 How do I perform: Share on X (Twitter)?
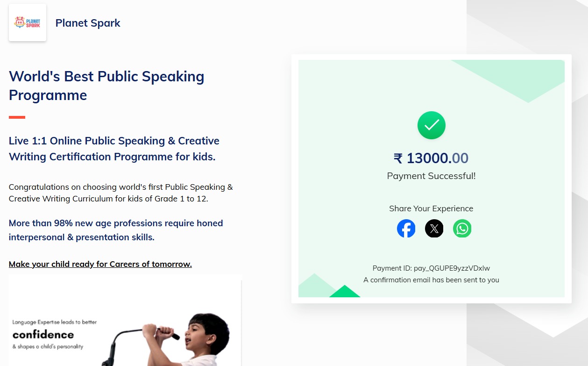pyautogui.click(x=434, y=229)
